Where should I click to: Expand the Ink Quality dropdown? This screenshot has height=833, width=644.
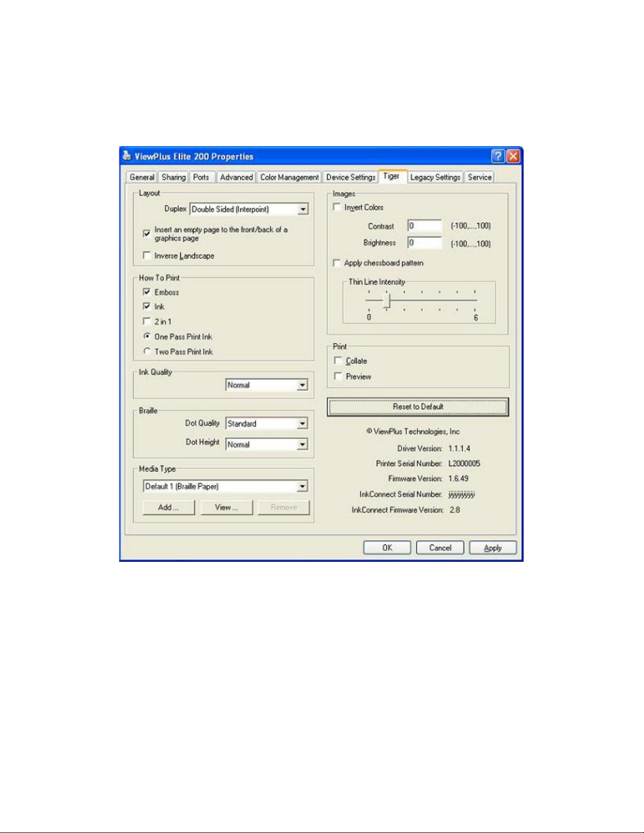(x=267, y=385)
